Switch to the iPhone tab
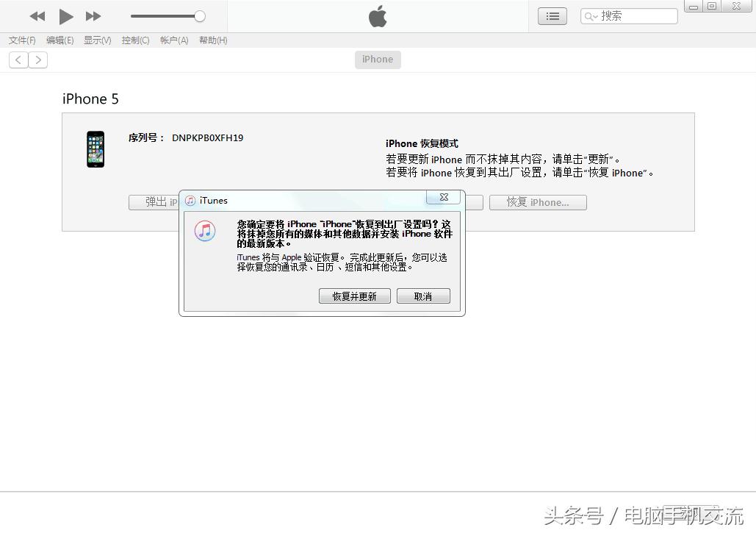 [x=377, y=60]
